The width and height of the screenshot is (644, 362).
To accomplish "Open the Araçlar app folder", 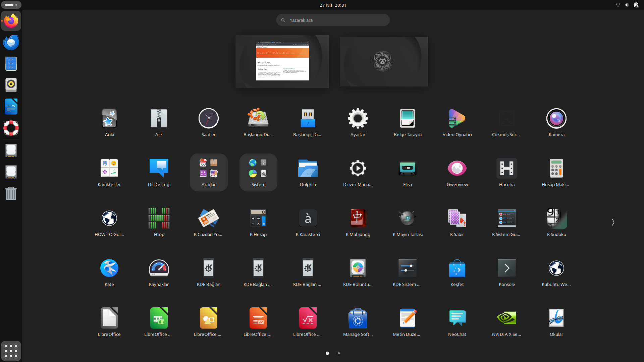I will 209,172.
